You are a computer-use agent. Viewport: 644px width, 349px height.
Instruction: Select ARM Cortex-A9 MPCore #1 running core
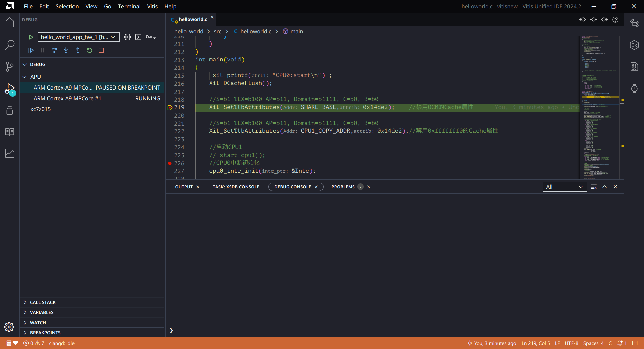tap(67, 98)
